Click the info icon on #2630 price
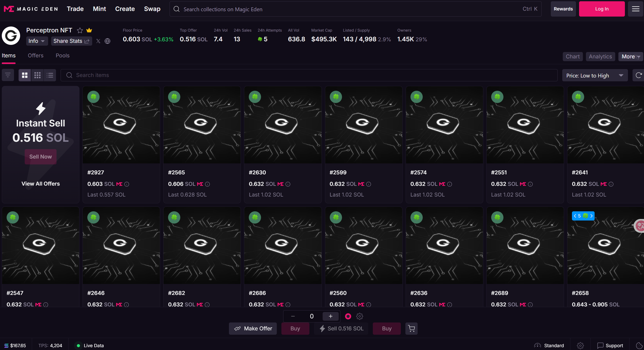Viewport: 644px width, 350px height. click(x=288, y=184)
